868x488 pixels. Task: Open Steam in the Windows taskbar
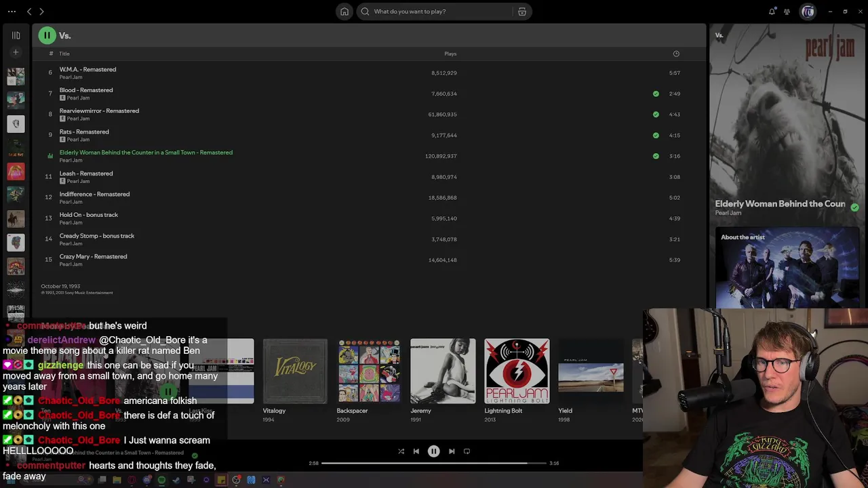176,480
